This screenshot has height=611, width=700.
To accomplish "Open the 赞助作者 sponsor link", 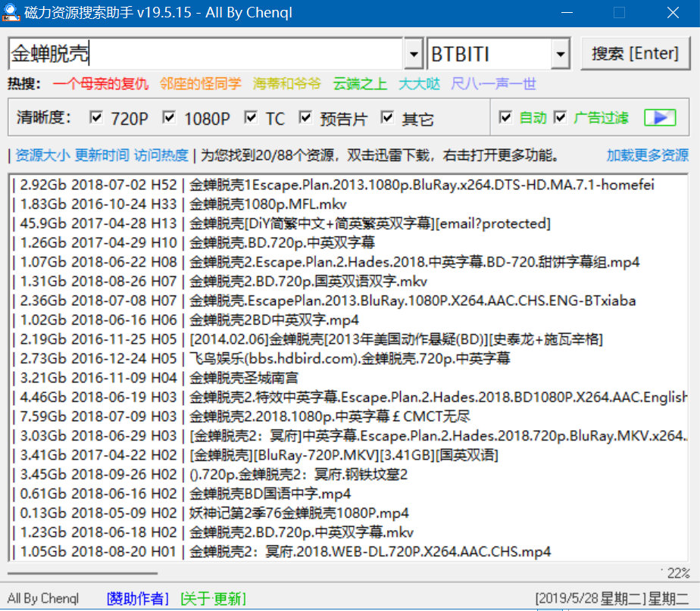I will point(136,598).
